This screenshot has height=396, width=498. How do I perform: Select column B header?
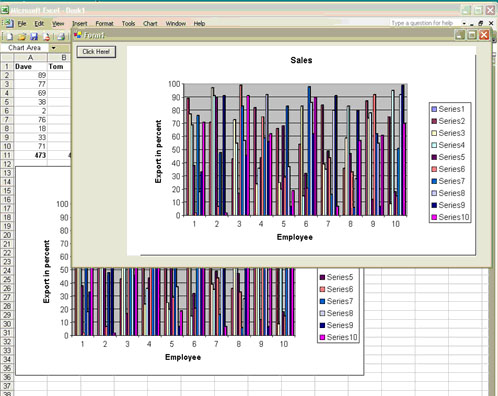tap(59, 58)
